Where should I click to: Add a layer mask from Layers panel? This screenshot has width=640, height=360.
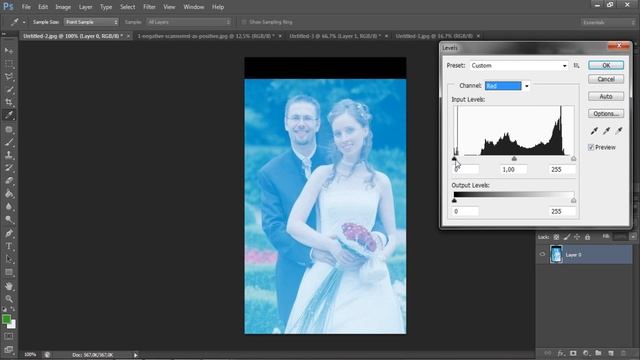573,353
